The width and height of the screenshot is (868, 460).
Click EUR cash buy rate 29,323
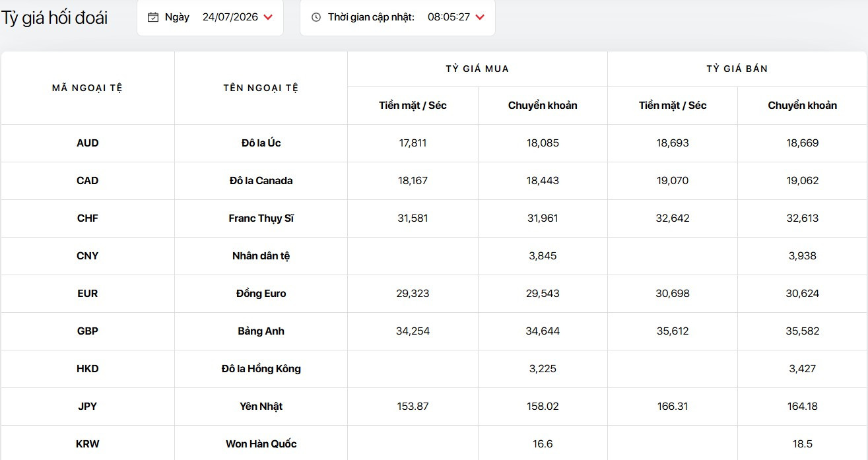413,294
